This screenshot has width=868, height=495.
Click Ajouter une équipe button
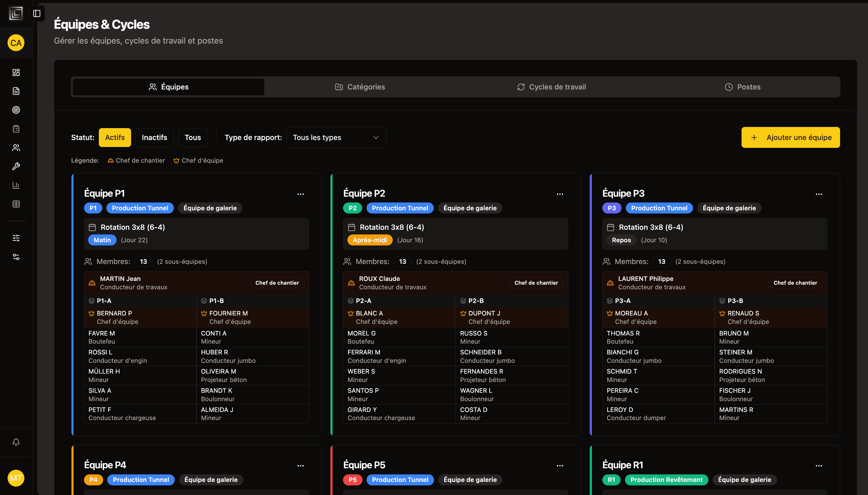click(x=790, y=137)
